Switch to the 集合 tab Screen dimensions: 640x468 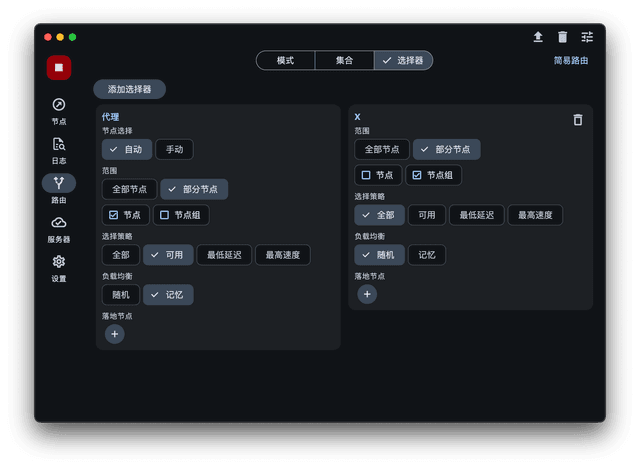pos(344,60)
